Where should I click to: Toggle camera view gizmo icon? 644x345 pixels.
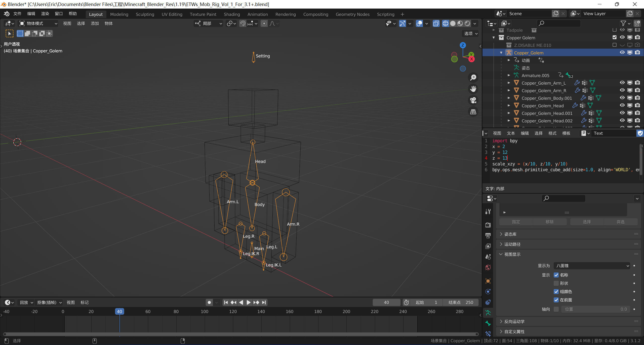(473, 100)
